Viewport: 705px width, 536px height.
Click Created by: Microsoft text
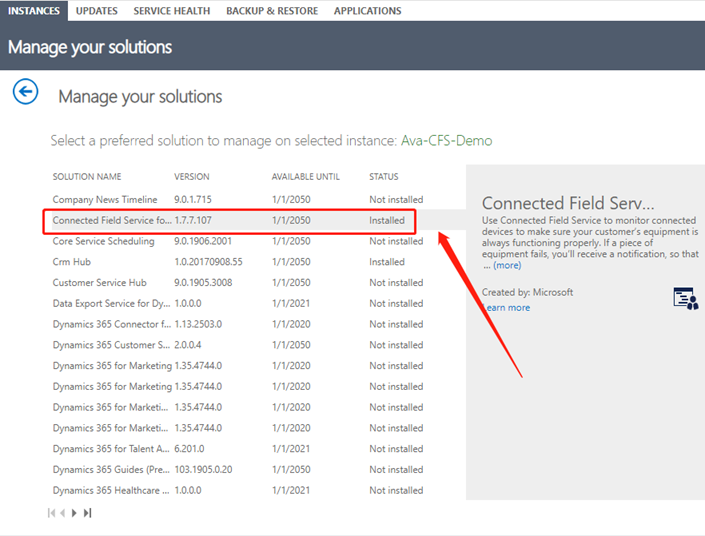[527, 292]
